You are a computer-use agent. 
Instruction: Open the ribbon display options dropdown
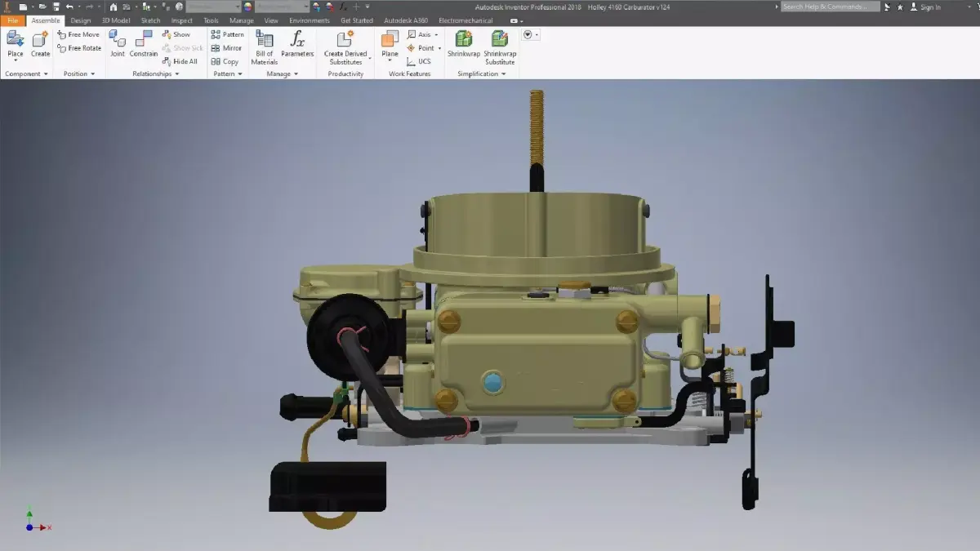click(517, 20)
